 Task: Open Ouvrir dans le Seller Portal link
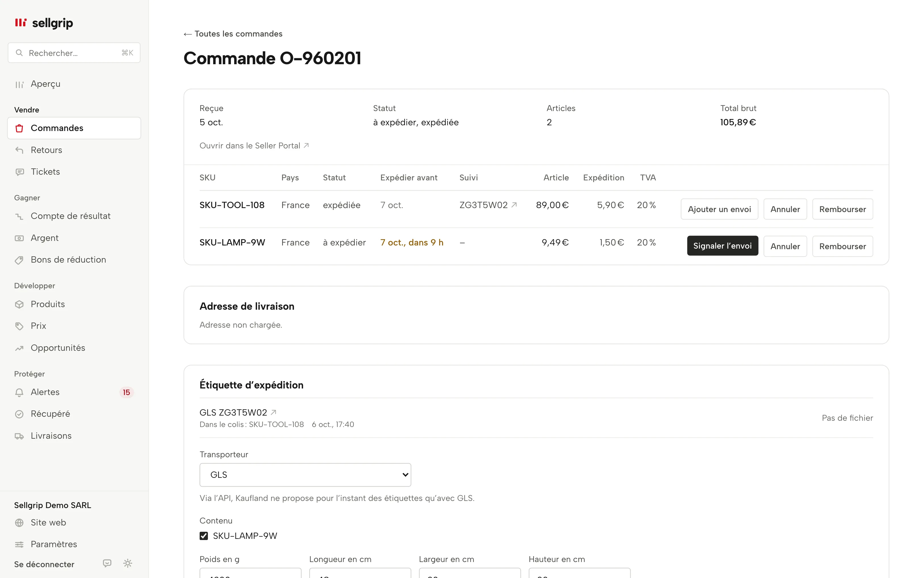pyautogui.click(x=254, y=146)
